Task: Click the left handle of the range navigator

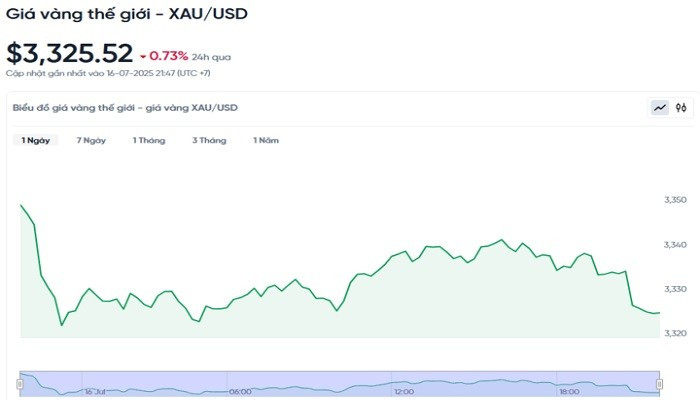Action: pyautogui.click(x=20, y=383)
